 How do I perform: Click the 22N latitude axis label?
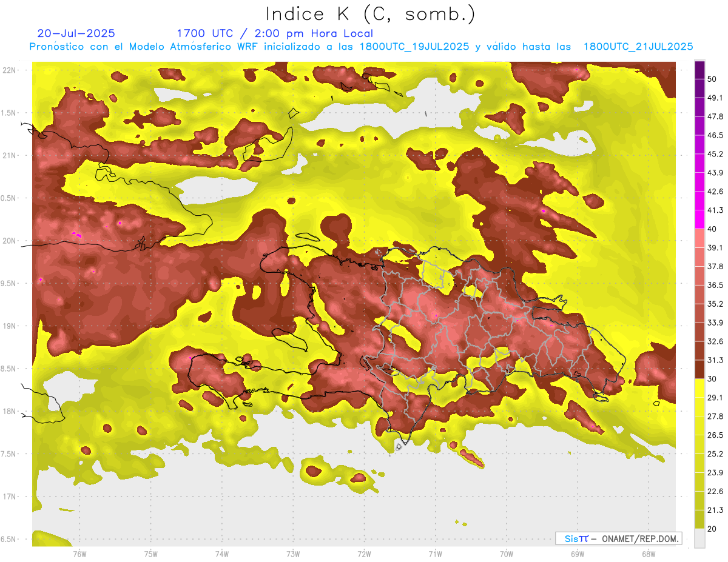coord(11,70)
